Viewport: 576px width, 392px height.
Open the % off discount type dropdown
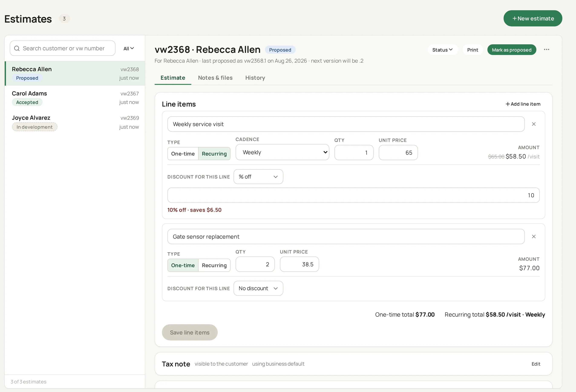tap(258, 177)
